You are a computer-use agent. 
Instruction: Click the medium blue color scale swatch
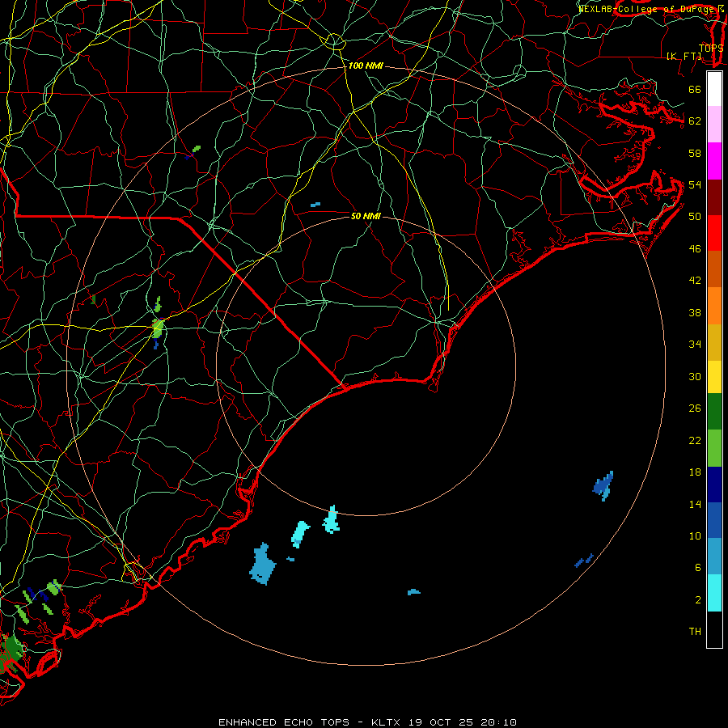[714, 520]
